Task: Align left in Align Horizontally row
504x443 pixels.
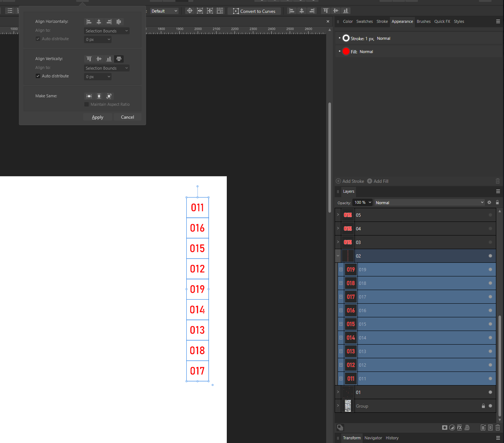Action: (x=89, y=22)
